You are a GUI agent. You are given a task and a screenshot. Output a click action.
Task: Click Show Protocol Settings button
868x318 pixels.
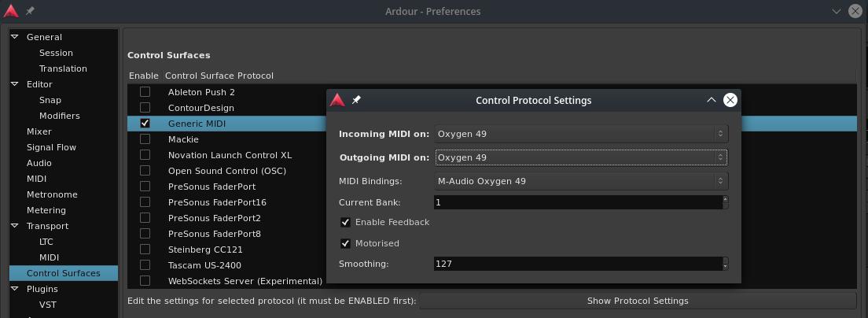tap(637, 301)
